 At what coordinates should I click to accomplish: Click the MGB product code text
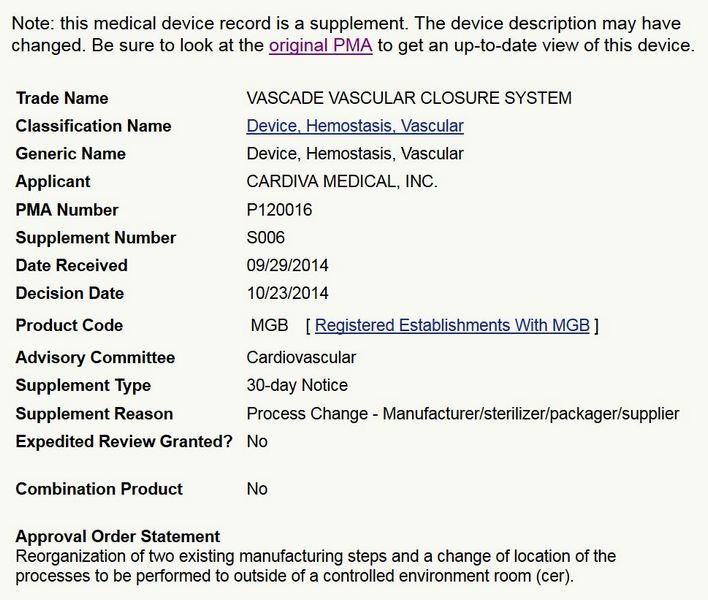269,326
